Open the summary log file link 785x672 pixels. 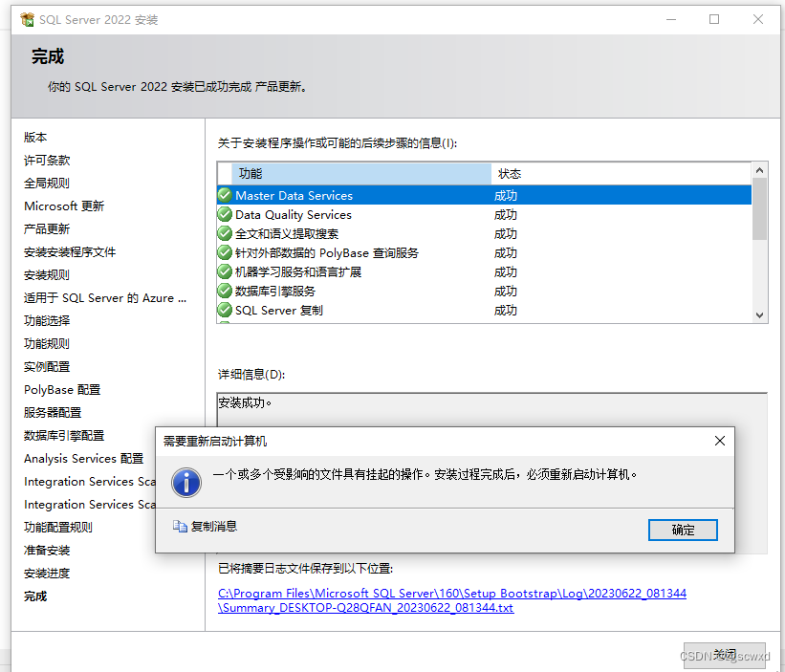(x=452, y=600)
